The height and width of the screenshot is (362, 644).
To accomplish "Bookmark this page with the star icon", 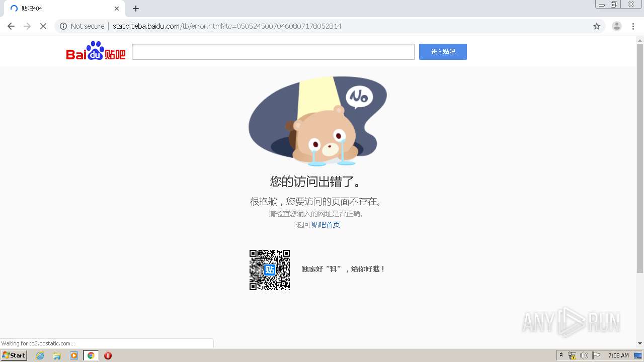I will tap(597, 26).
